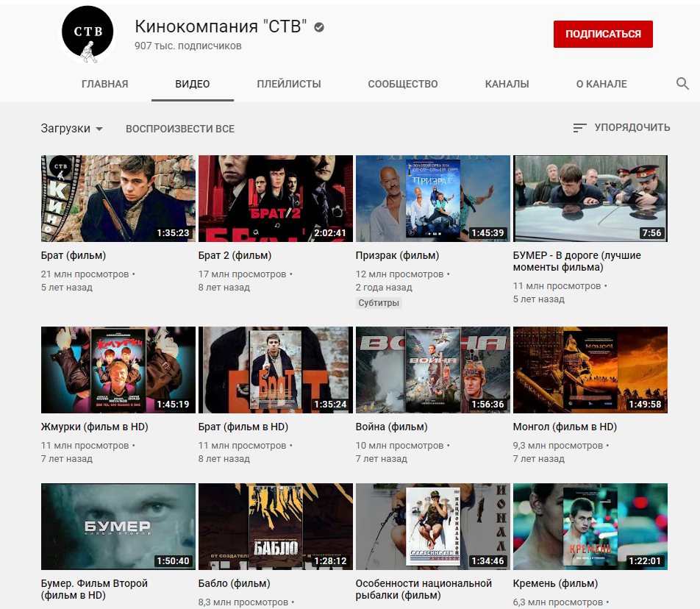The image size is (700, 609).
Task: Open the СТВ channel avatar logo
Action: pyautogui.click(x=87, y=34)
